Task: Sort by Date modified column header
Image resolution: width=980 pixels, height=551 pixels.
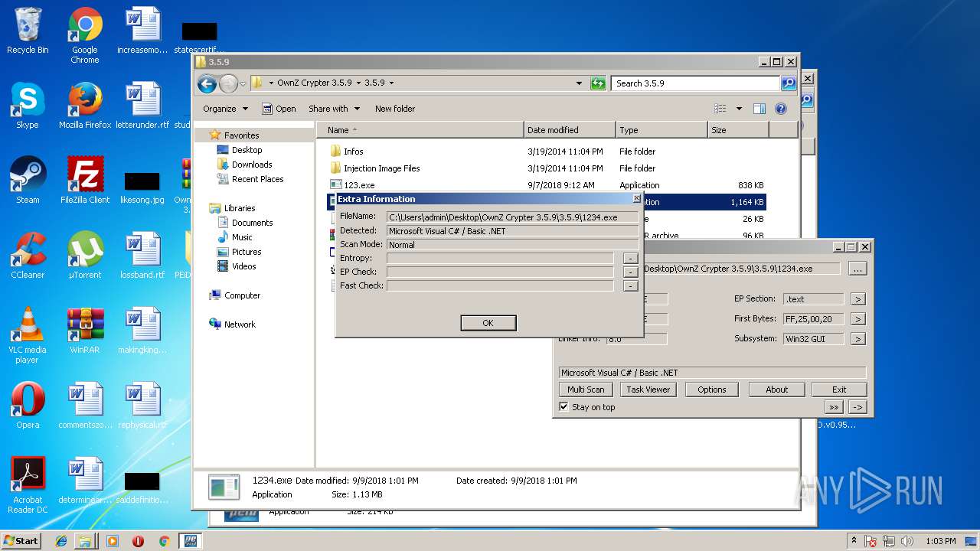Action: 570,130
